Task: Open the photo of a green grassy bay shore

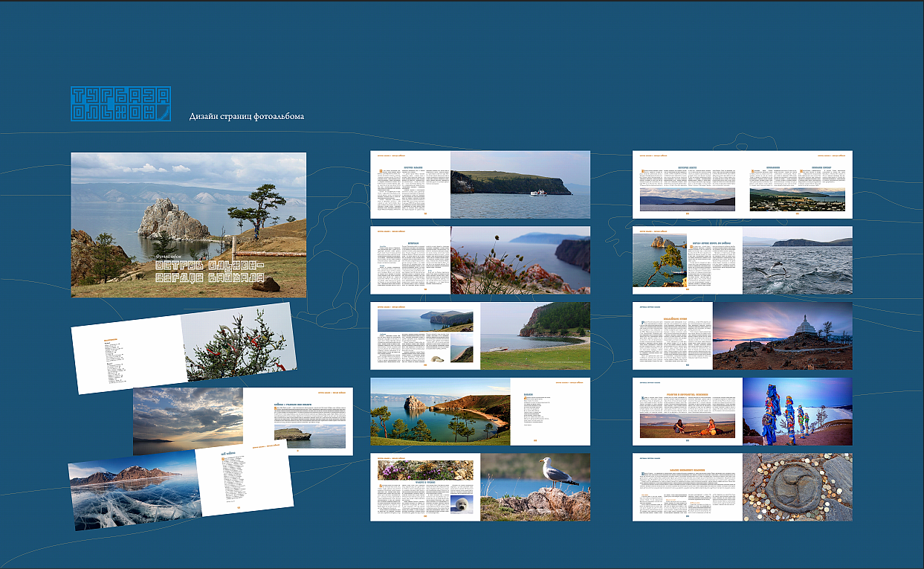Action: click(535, 335)
